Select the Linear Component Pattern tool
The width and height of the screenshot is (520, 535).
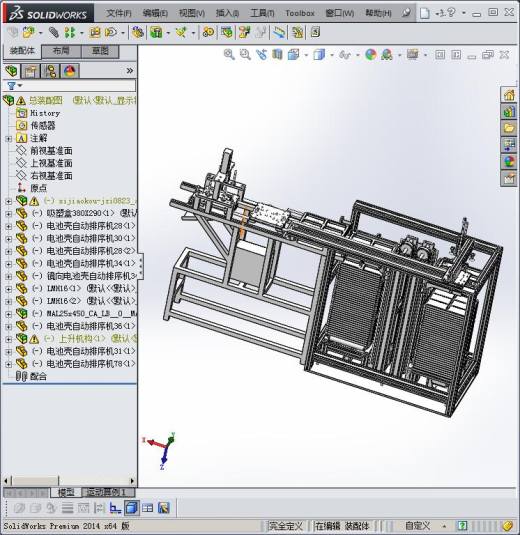point(70,33)
